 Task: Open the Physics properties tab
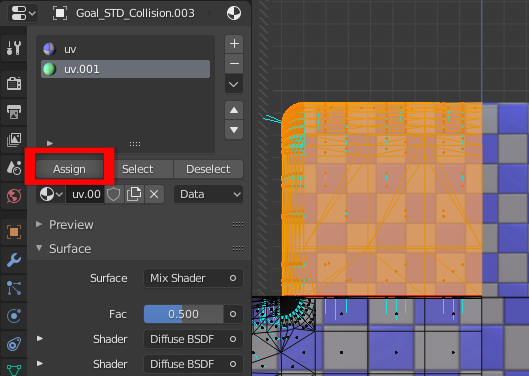point(14,316)
